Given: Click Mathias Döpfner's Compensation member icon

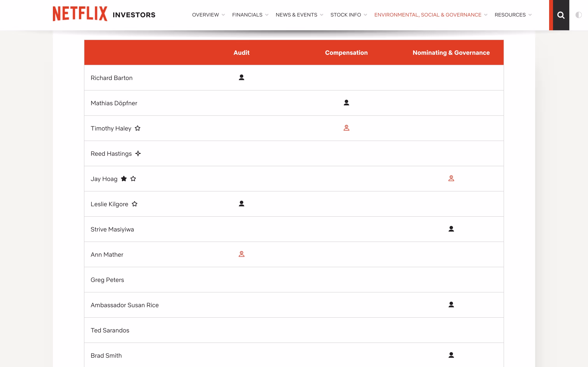Looking at the screenshot, I should click(346, 103).
